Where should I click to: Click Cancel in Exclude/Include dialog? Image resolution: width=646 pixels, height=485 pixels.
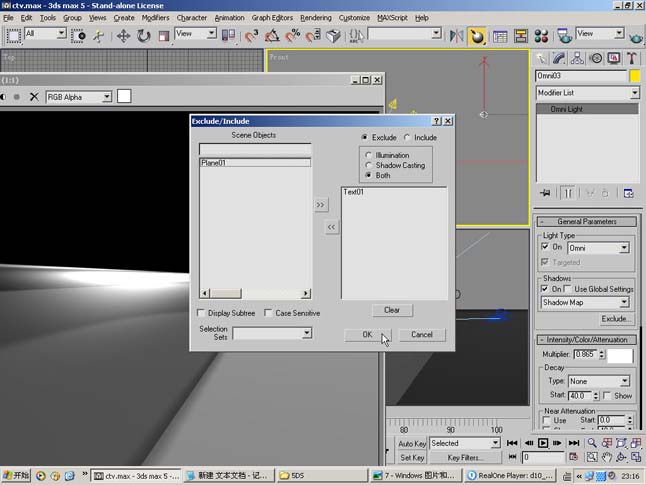pos(422,335)
